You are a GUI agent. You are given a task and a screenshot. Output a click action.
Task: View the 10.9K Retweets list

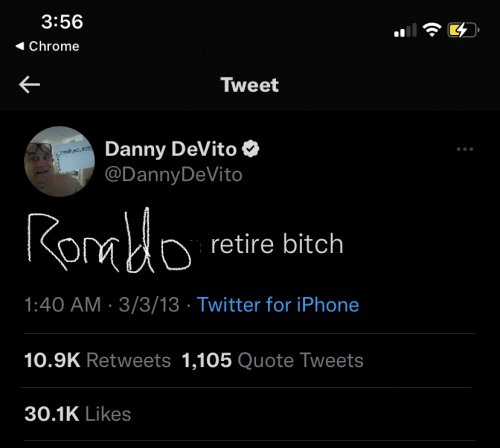(x=97, y=360)
